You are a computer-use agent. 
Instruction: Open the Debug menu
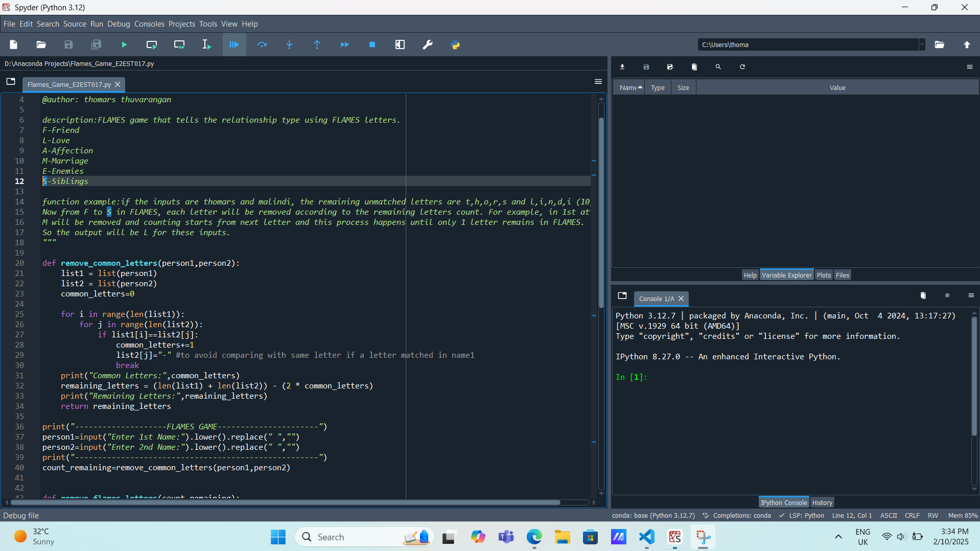(x=119, y=24)
